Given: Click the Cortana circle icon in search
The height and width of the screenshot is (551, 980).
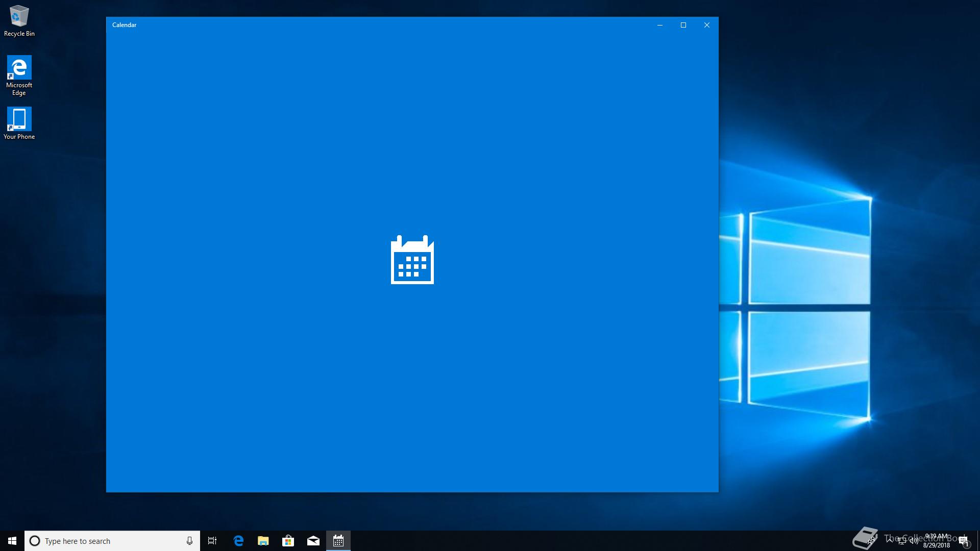Looking at the screenshot, I should coord(35,541).
